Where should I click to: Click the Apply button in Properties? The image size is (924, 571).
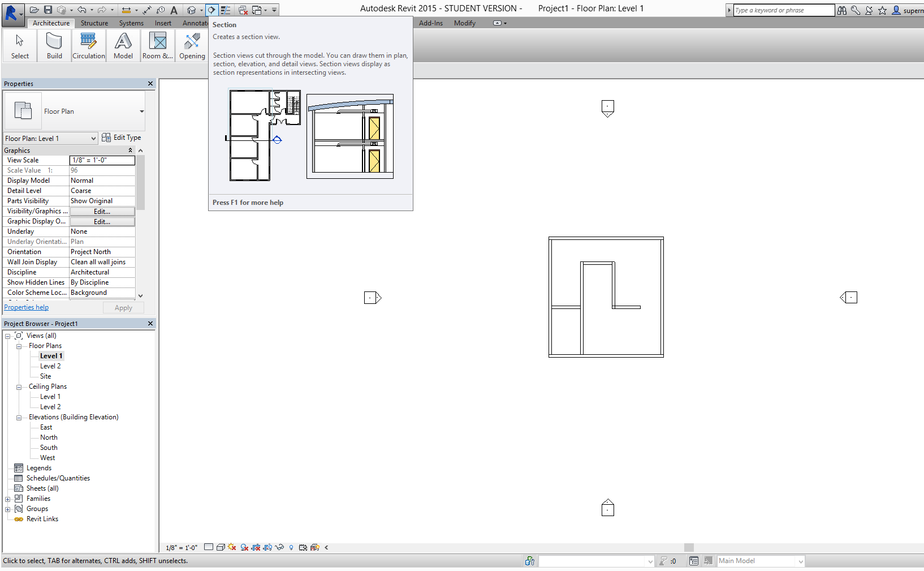tap(123, 308)
